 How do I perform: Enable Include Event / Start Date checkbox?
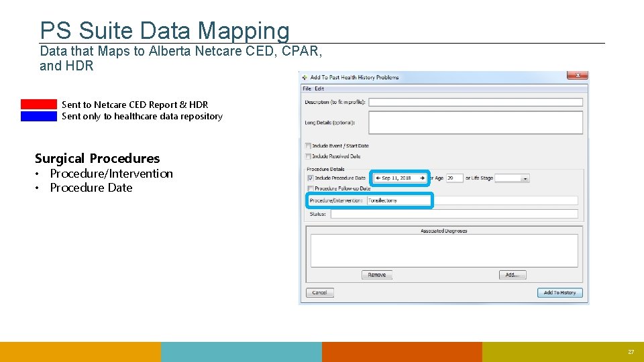308,145
